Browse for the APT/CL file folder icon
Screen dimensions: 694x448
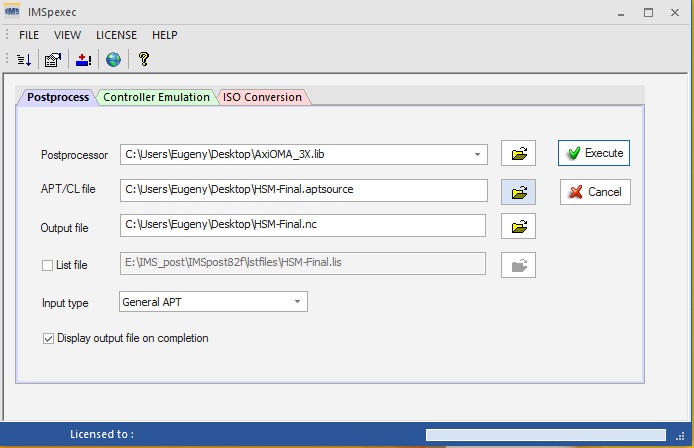(518, 192)
